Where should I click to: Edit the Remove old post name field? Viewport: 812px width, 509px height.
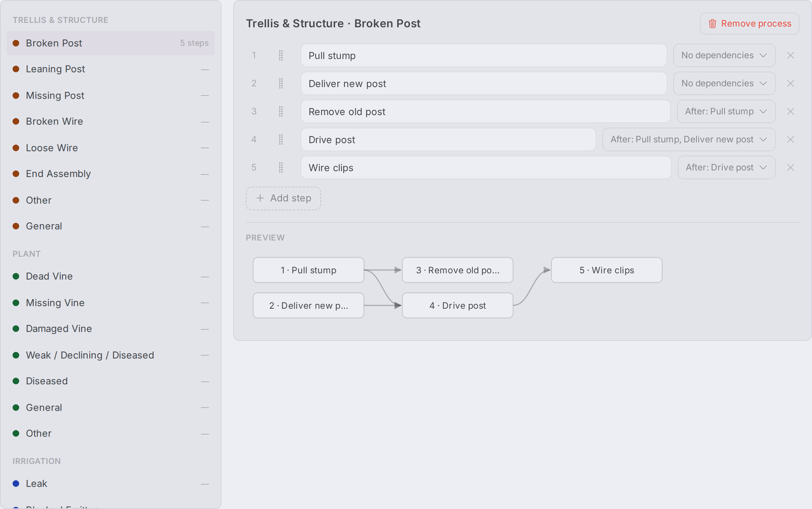pos(486,112)
